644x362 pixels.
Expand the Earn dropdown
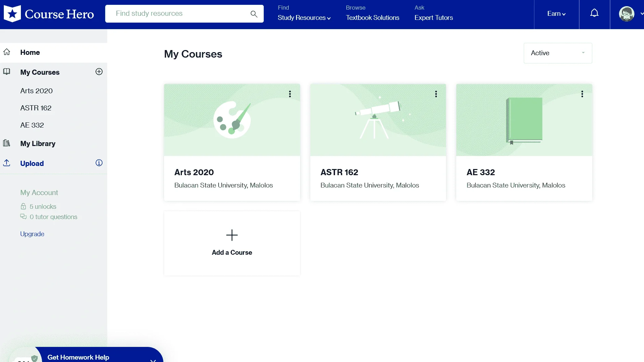pos(556,14)
